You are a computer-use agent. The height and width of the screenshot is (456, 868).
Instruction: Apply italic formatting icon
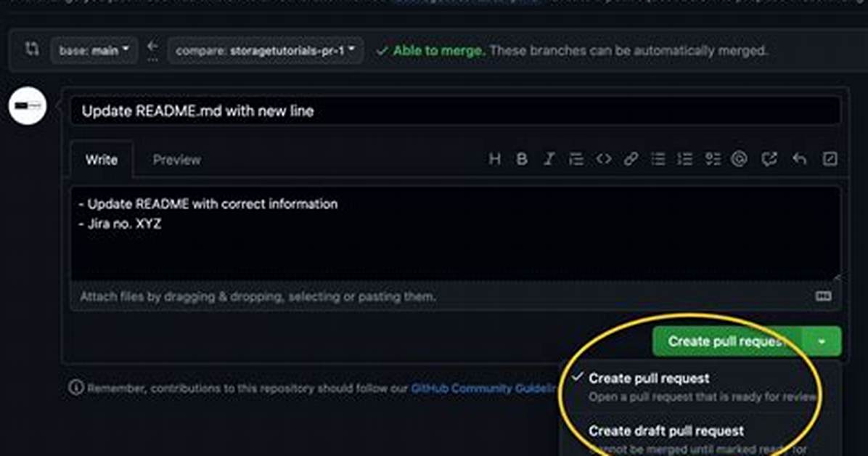549,160
